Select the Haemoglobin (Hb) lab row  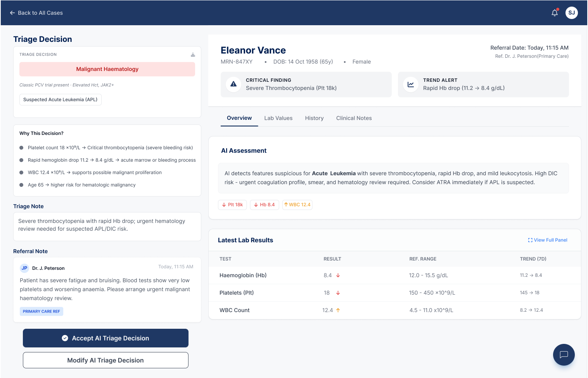[x=395, y=275]
